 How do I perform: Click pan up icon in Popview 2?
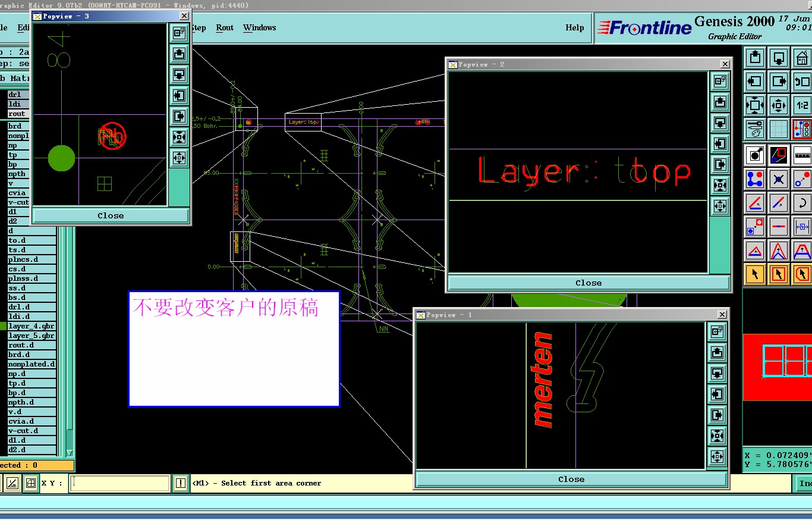pyautogui.click(x=720, y=102)
